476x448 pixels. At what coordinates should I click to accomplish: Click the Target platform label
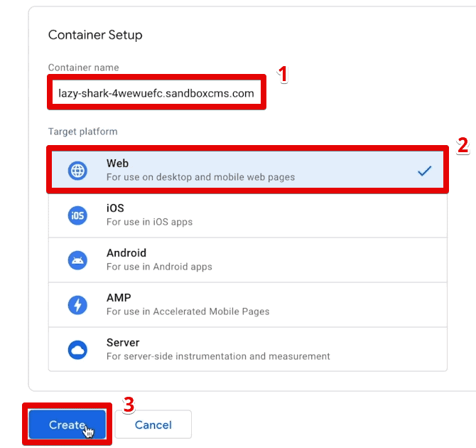(x=82, y=132)
